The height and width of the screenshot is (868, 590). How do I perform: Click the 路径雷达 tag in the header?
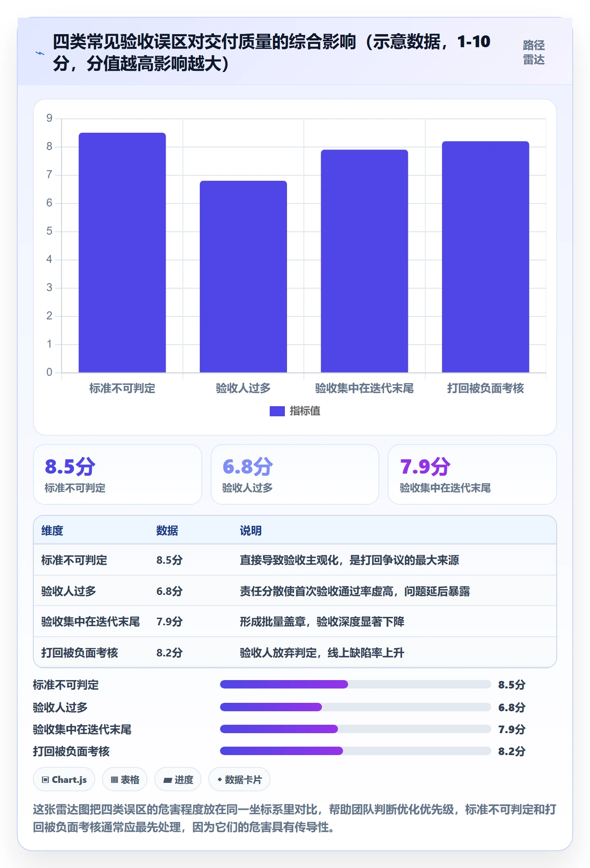(x=534, y=53)
